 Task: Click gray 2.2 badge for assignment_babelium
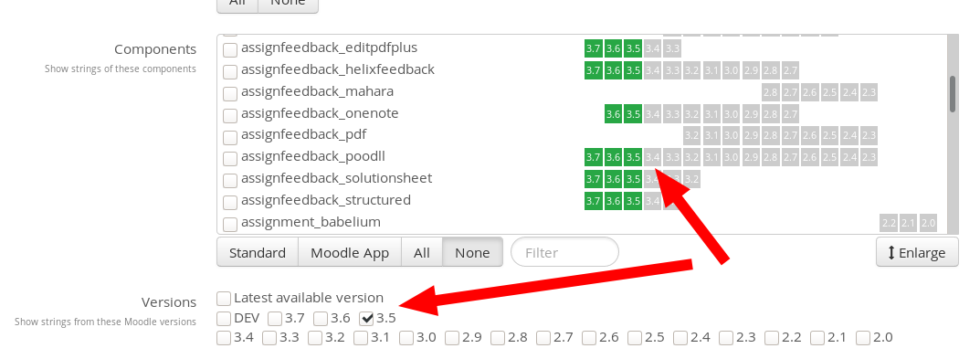pyautogui.click(x=888, y=223)
